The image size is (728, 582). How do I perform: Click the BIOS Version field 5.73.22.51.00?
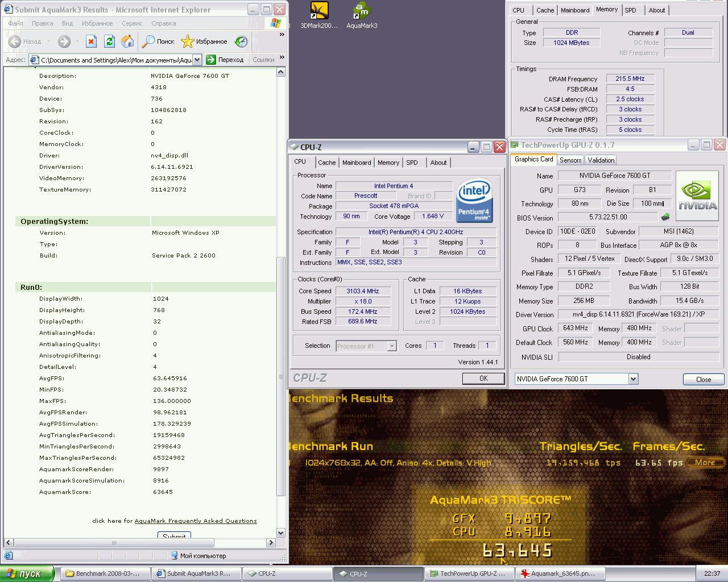[x=608, y=217]
